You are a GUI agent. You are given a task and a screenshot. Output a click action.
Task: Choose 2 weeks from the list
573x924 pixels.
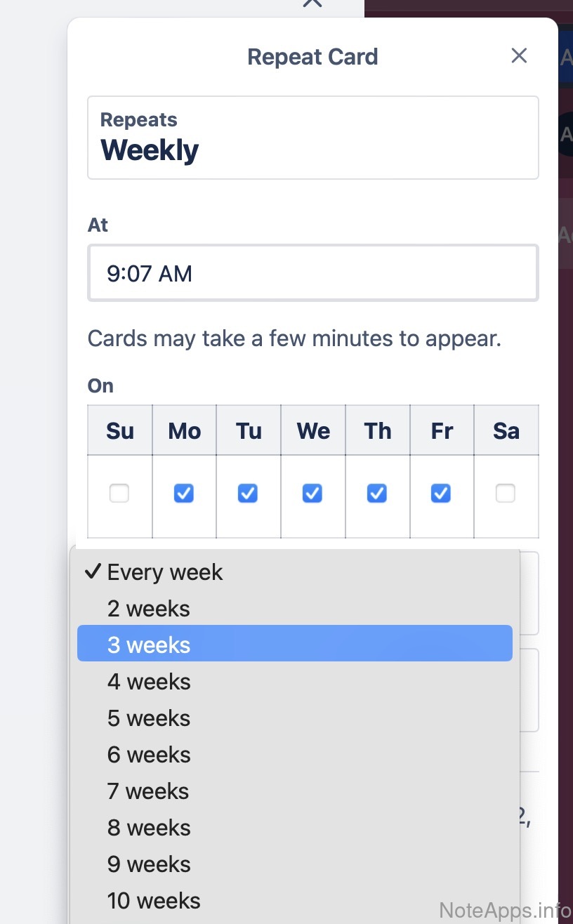point(149,609)
